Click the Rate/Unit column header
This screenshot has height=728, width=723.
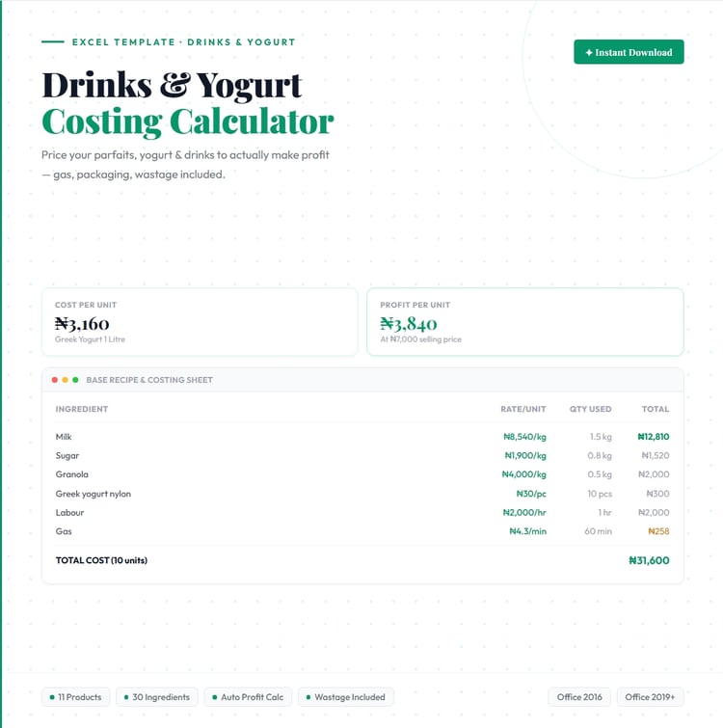coord(523,409)
